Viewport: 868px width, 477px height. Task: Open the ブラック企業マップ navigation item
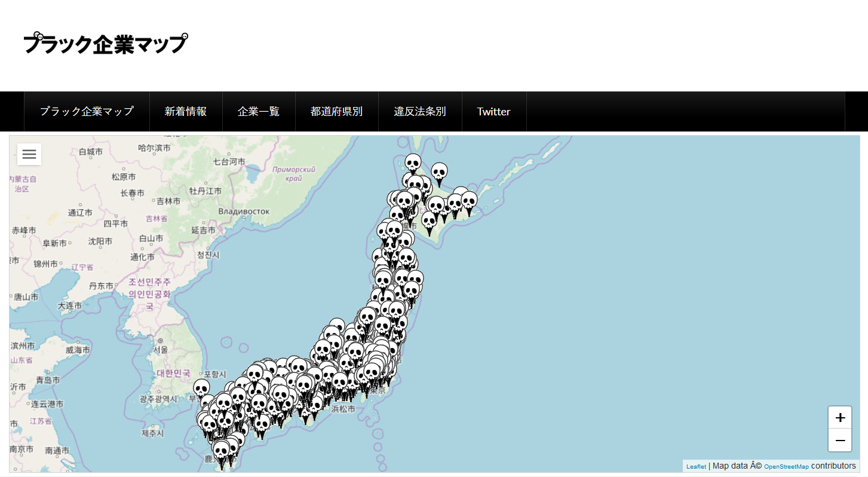click(87, 111)
